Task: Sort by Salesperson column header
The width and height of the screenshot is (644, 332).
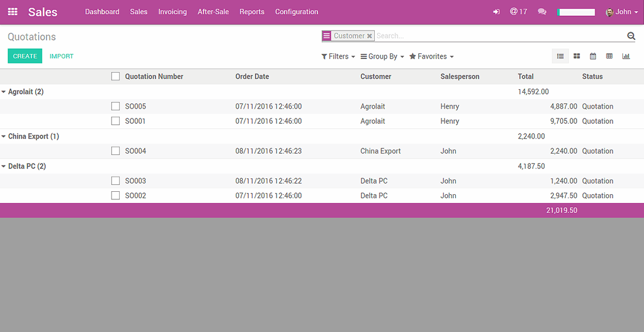Action: click(x=460, y=76)
